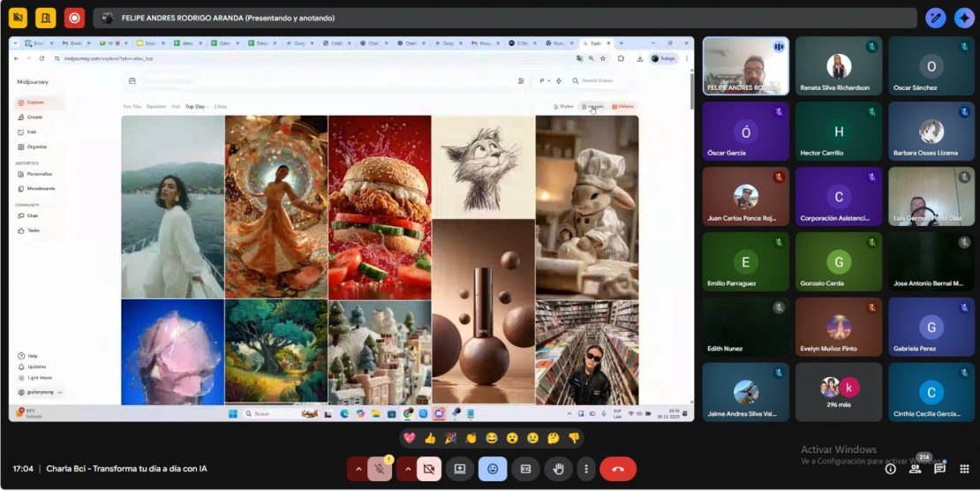Open the present screen option
This screenshot has height=491, width=980.
(459, 469)
